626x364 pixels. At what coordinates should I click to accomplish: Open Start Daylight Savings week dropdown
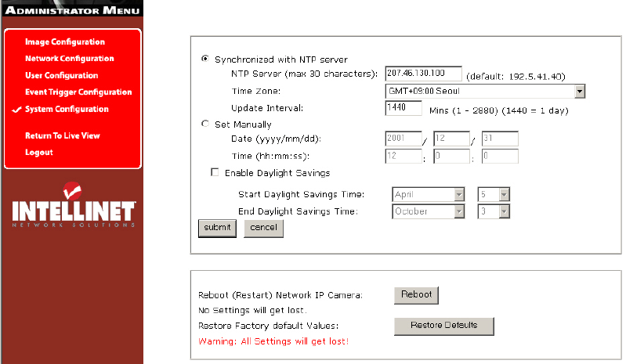(494, 195)
